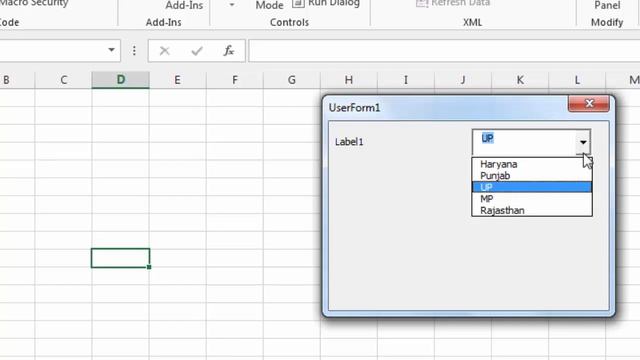Select column C header
The width and height of the screenshot is (640, 360).
[63, 80]
